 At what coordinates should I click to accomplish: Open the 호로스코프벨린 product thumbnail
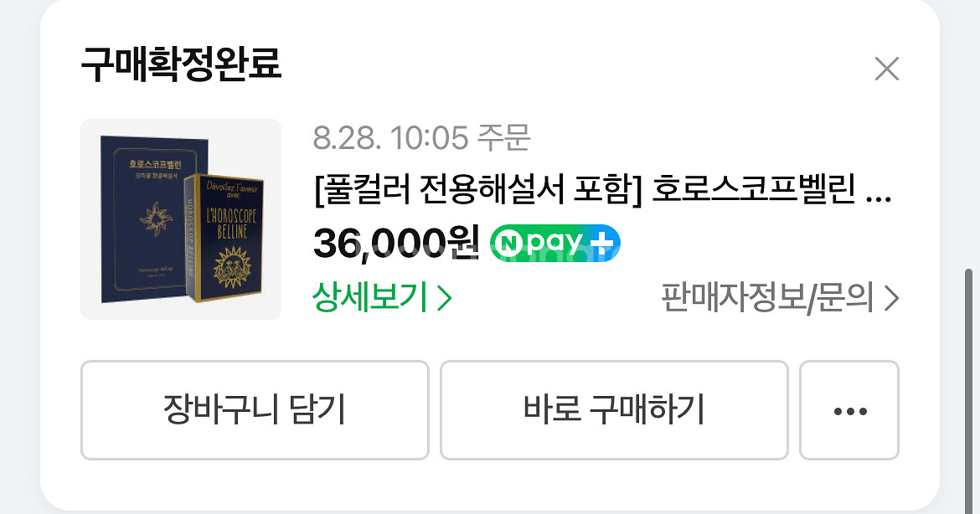point(181,219)
